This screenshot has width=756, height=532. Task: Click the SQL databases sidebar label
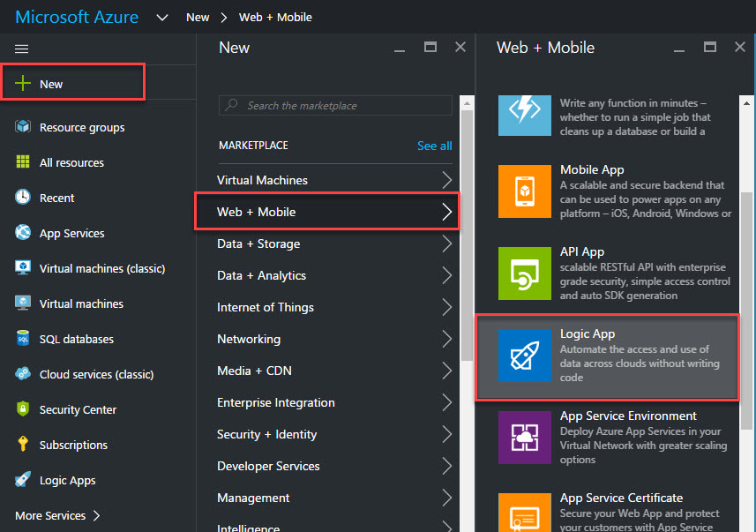point(77,339)
